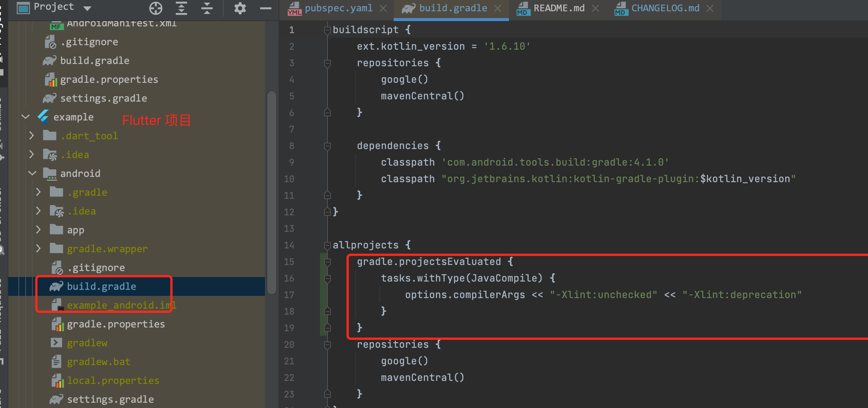The width and height of the screenshot is (868, 408).
Task: Switch to the CHANGELOG.md tab
Action: click(x=665, y=8)
